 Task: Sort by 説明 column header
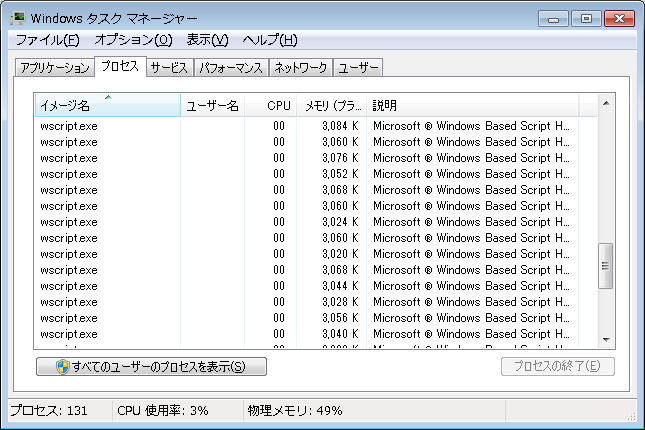473,105
